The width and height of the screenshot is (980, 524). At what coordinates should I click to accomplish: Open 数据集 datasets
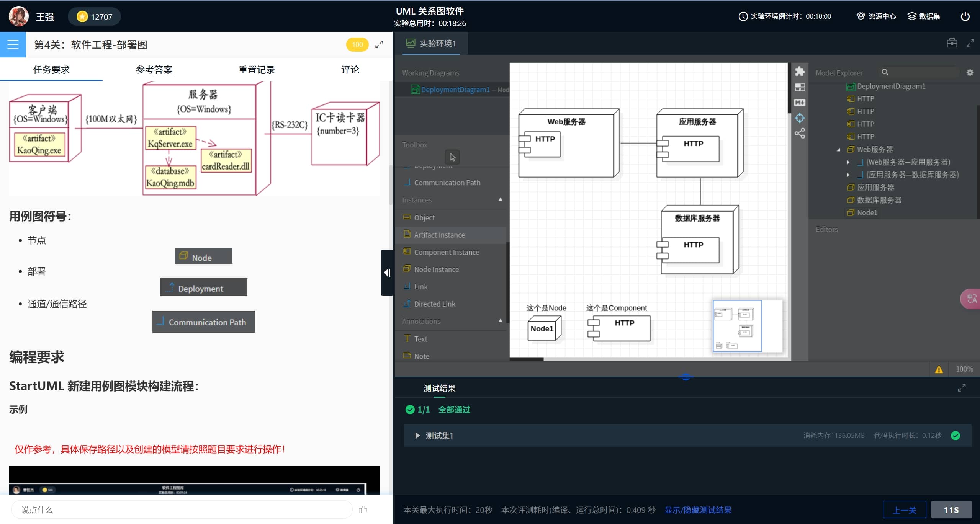coord(924,16)
